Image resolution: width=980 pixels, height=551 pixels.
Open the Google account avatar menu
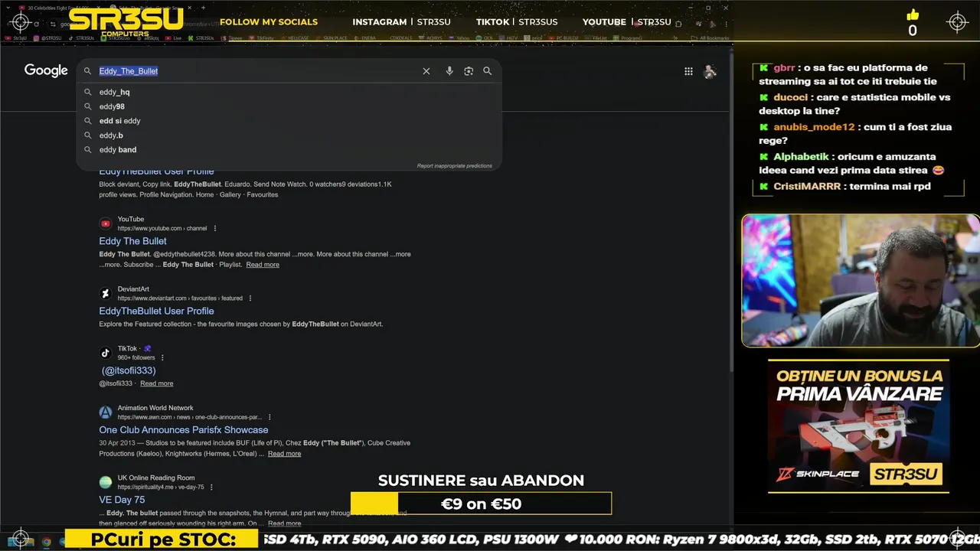pos(710,71)
